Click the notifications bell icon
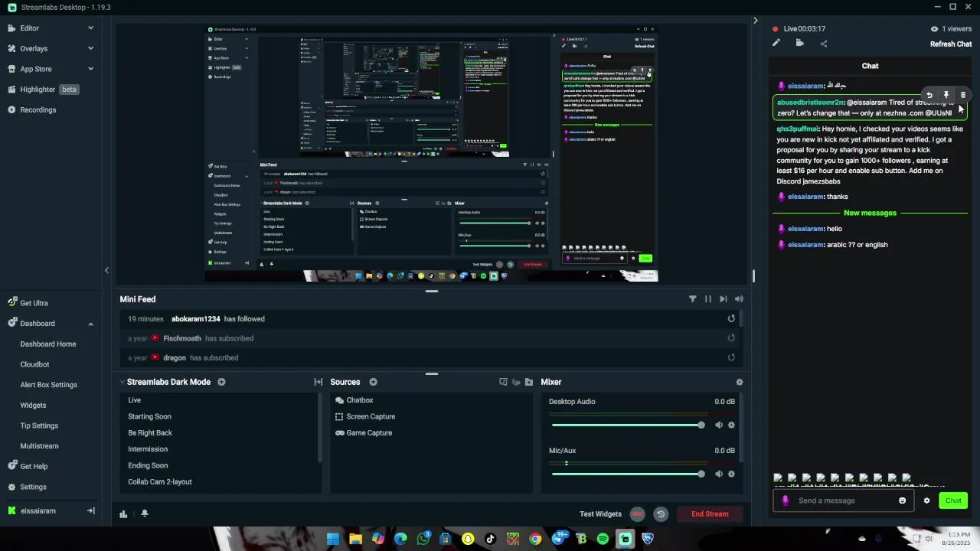 click(144, 514)
